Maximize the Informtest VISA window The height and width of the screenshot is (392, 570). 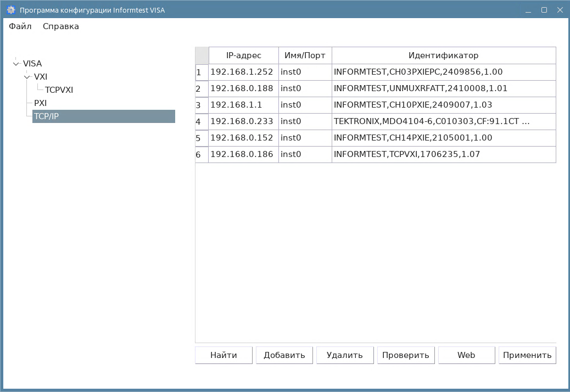[x=544, y=10]
